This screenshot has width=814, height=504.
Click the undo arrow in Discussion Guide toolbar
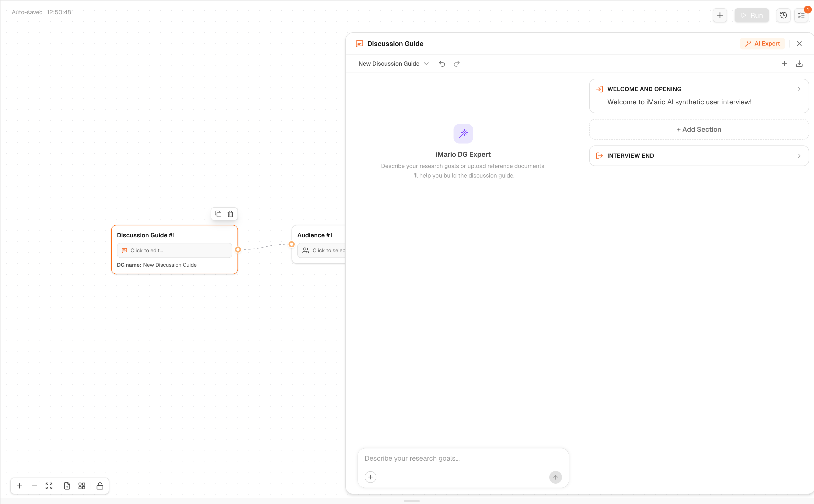click(442, 64)
